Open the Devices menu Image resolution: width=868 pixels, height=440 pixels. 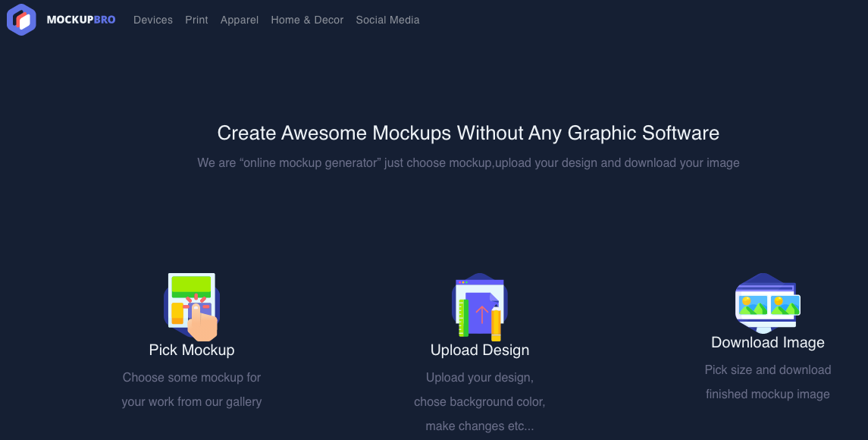pyautogui.click(x=153, y=20)
